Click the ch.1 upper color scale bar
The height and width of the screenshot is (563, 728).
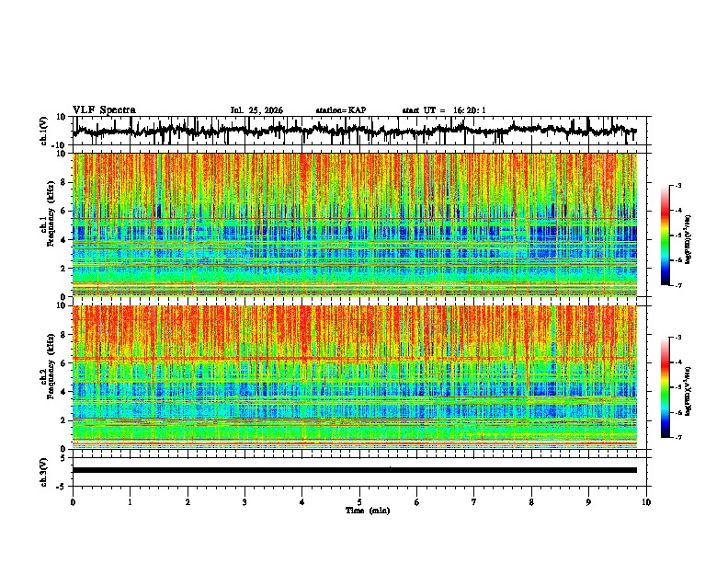coord(665,236)
